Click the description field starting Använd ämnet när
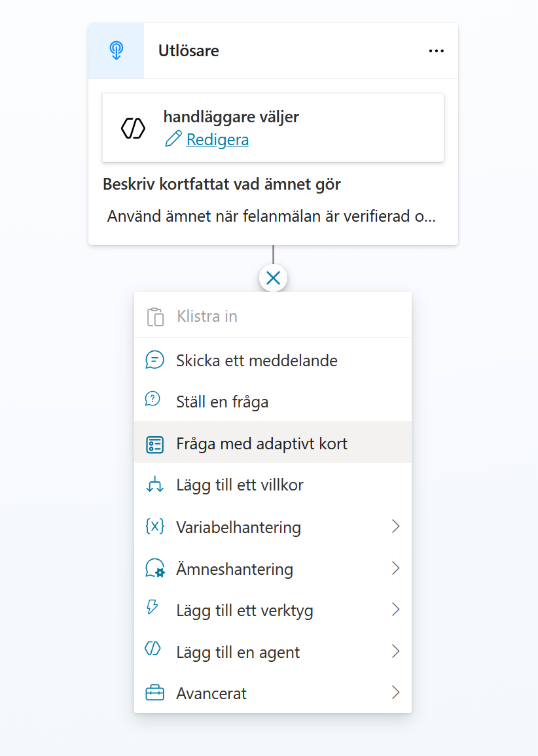538x756 pixels. pyautogui.click(x=272, y=216)
